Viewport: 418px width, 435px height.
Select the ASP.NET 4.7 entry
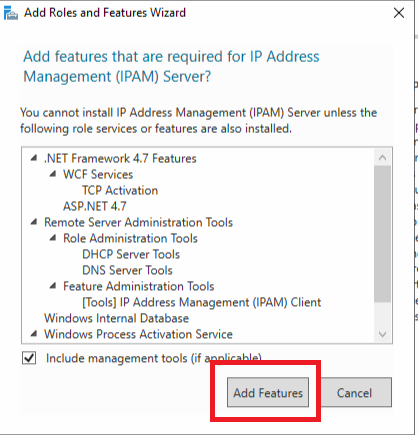pos(95,206)
